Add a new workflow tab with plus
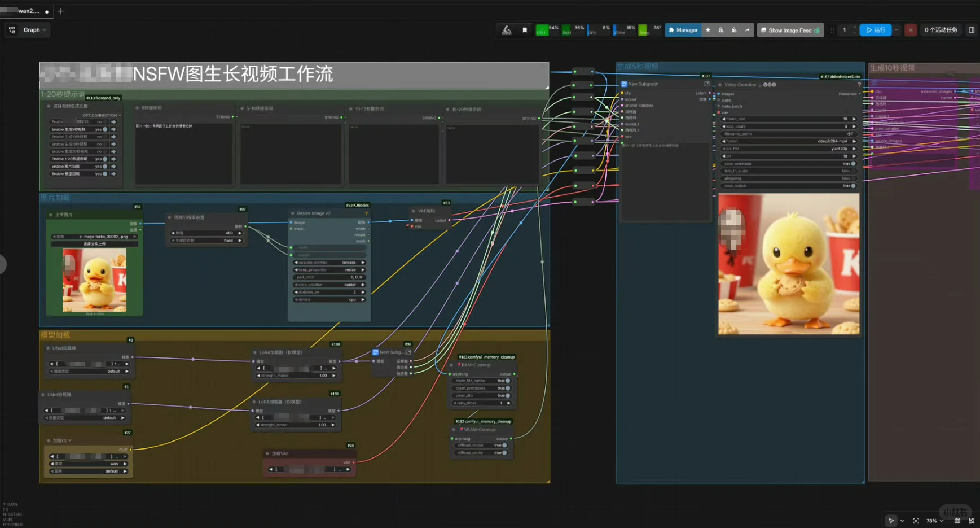This screenshot has width=980, height=528. (60, 11)
